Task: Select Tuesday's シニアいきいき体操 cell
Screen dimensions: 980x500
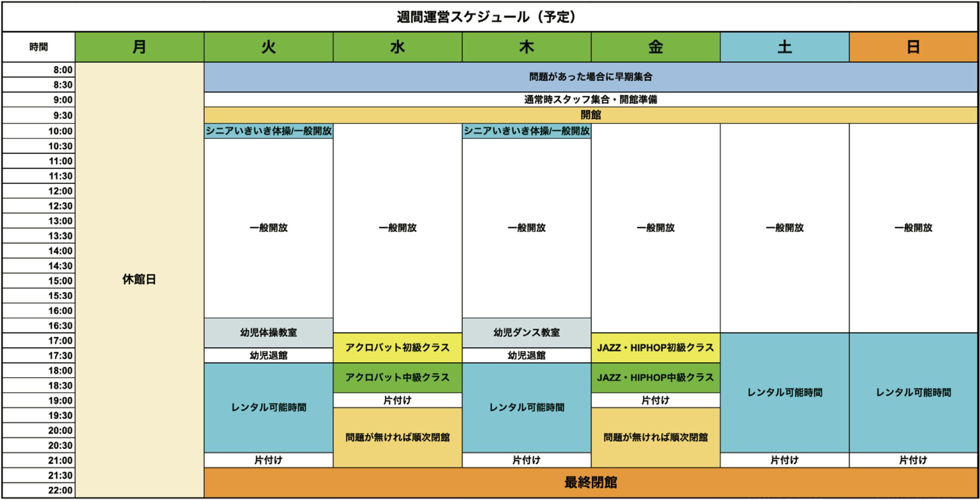Action: 269,131
